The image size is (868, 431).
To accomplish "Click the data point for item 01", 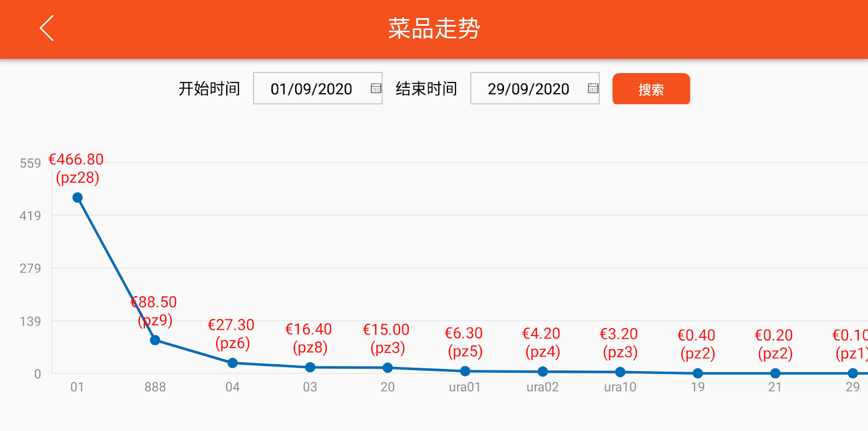I will click(x=78, y=198).
